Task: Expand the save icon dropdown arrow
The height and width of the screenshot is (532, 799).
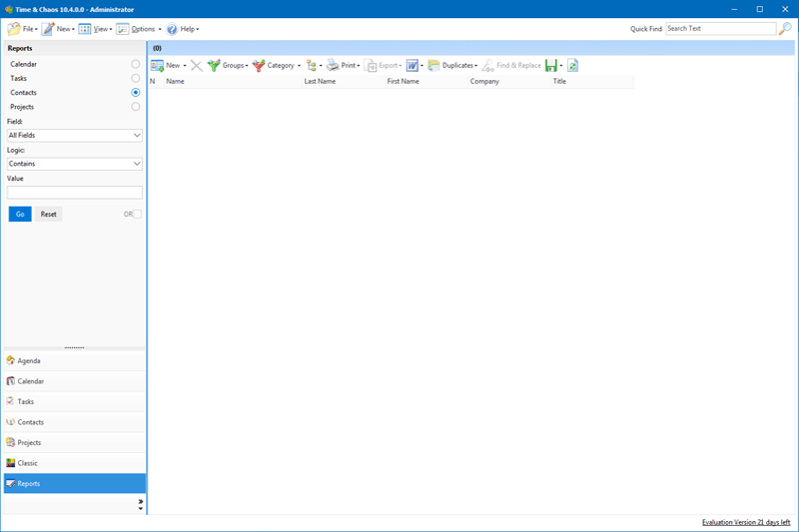Action: [561, 66]
